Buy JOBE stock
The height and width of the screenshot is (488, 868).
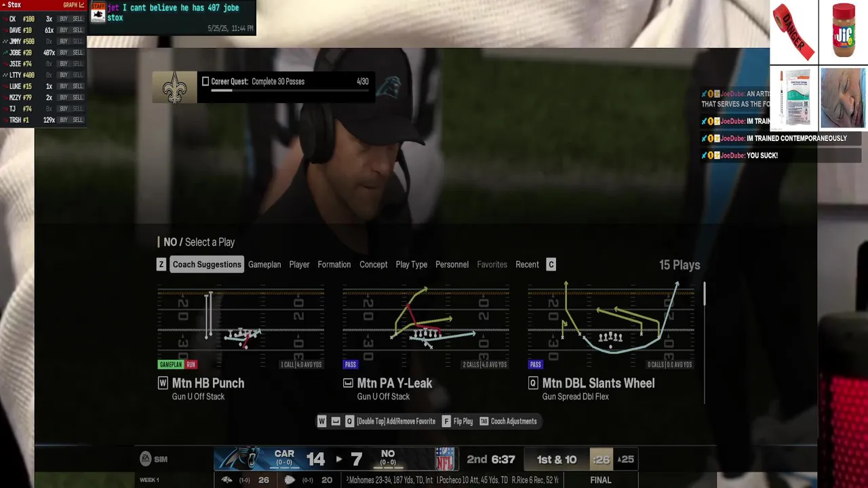click(x=63, y=53)
